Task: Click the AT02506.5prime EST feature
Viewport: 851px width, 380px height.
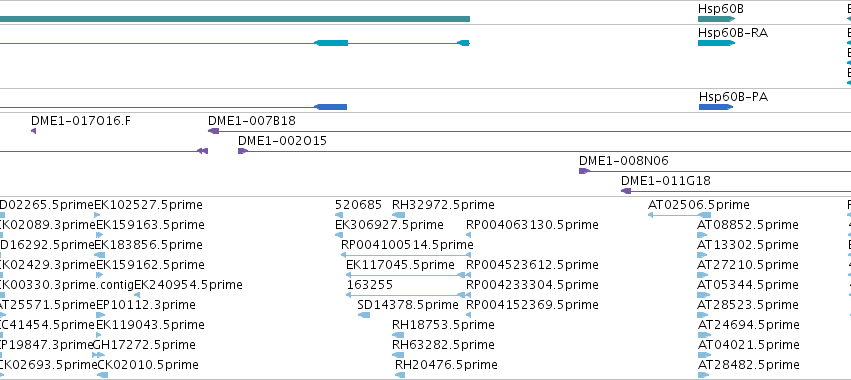Action: [x=679, y=215]
